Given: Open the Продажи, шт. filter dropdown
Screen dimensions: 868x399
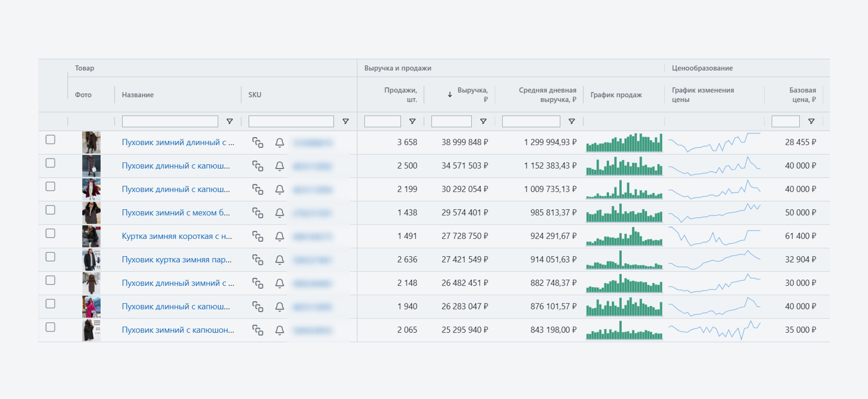Looking at the screenshot, I should coord(412,122).
